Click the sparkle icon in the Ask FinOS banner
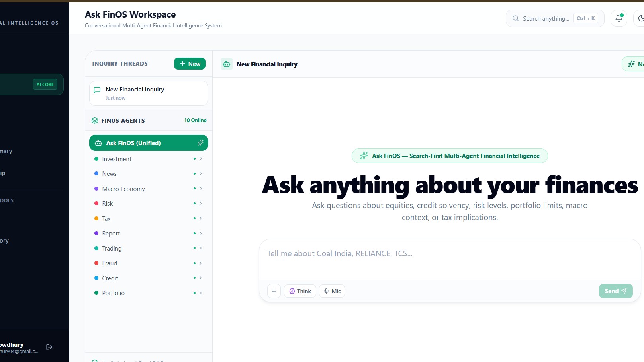 click(x=364, y=156)
